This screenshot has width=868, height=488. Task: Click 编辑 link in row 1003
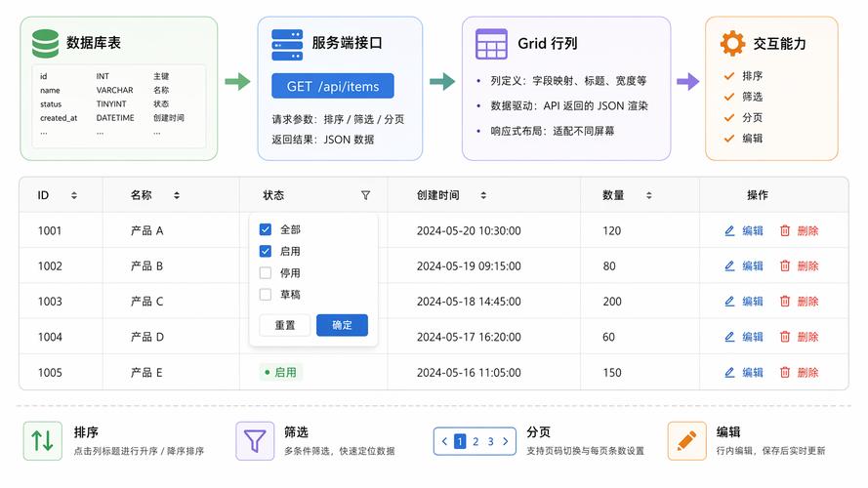coord(753,302)
